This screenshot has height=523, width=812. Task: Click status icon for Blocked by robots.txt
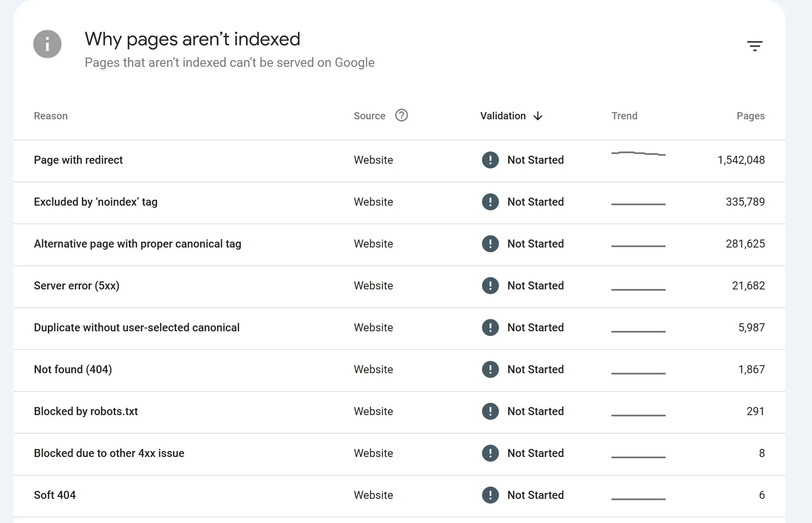(490, 411)
